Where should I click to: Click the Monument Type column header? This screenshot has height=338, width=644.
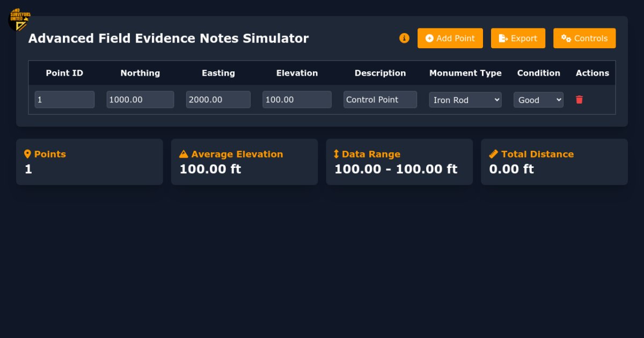coord(465,73)
